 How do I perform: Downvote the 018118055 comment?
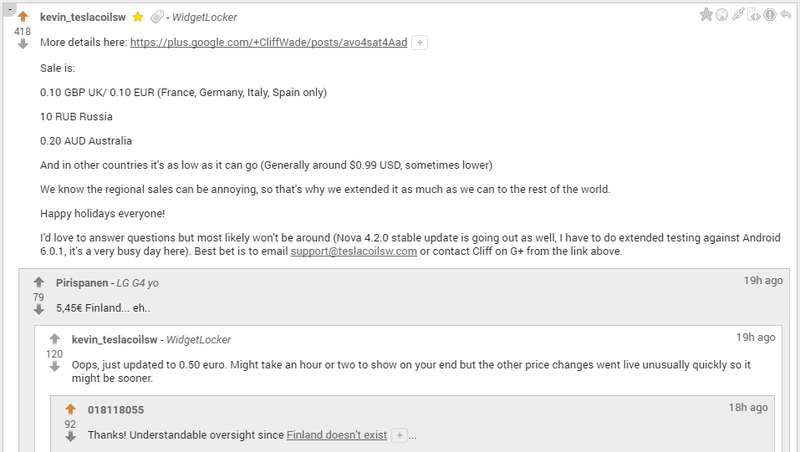click(71, 437)
